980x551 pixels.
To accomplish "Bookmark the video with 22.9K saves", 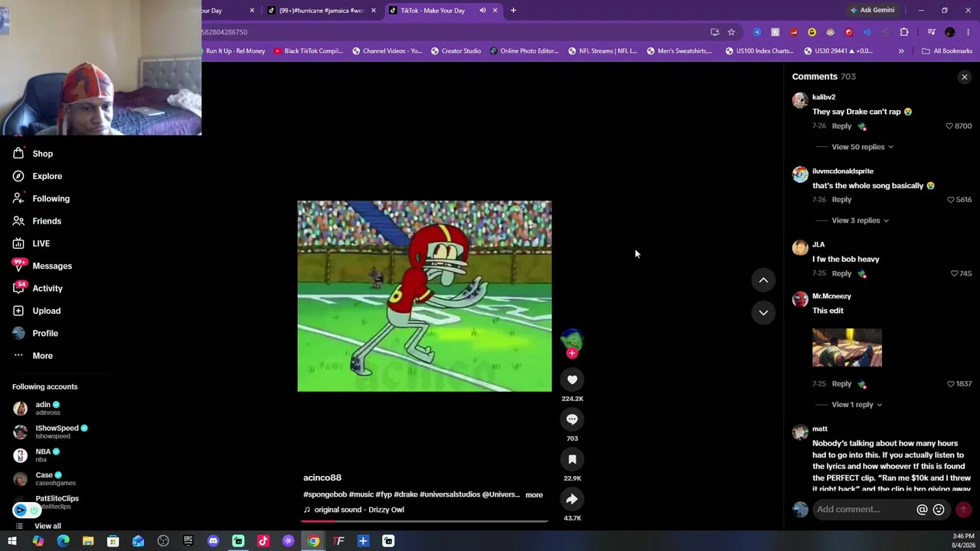I will [x=572, y=459].
